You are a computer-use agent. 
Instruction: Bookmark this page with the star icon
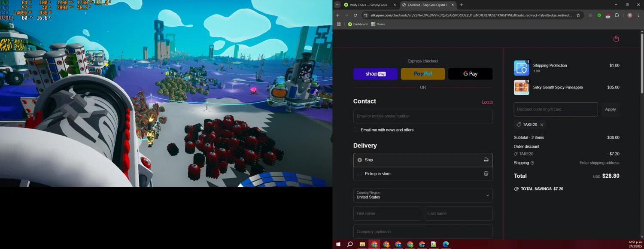[578, 15]
